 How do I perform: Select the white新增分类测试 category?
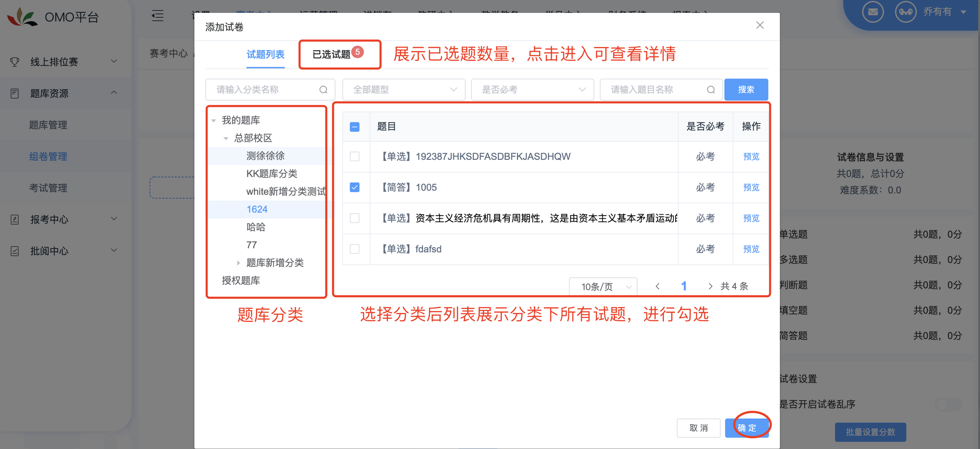[x=286, y=191]
